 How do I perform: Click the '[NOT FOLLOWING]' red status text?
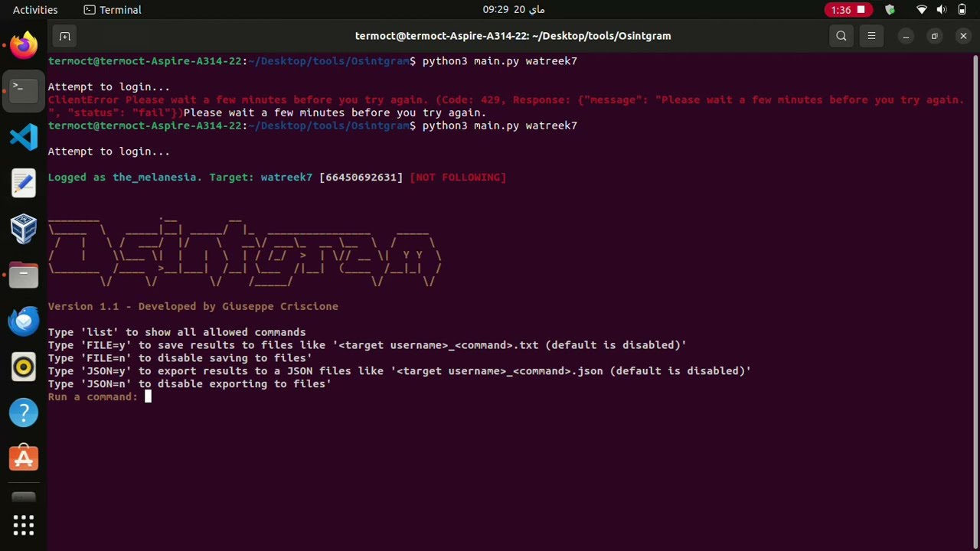458,177
